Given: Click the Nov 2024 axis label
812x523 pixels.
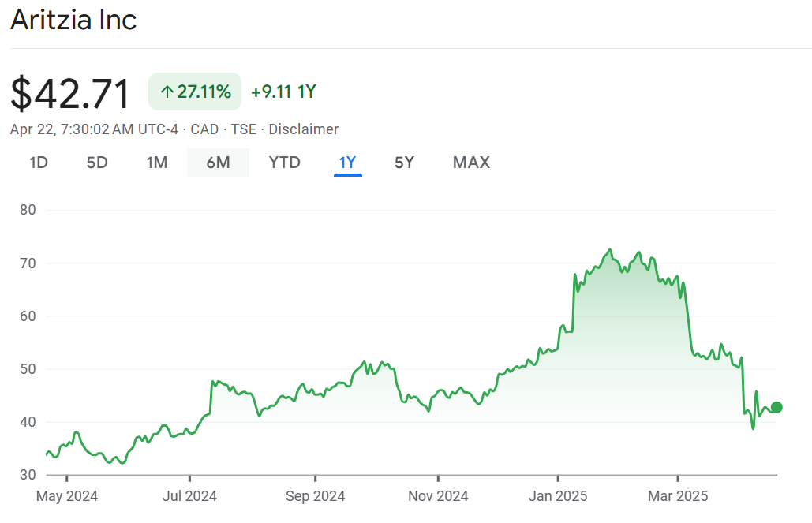Looking at the screenshot, I should pos(438,496).
